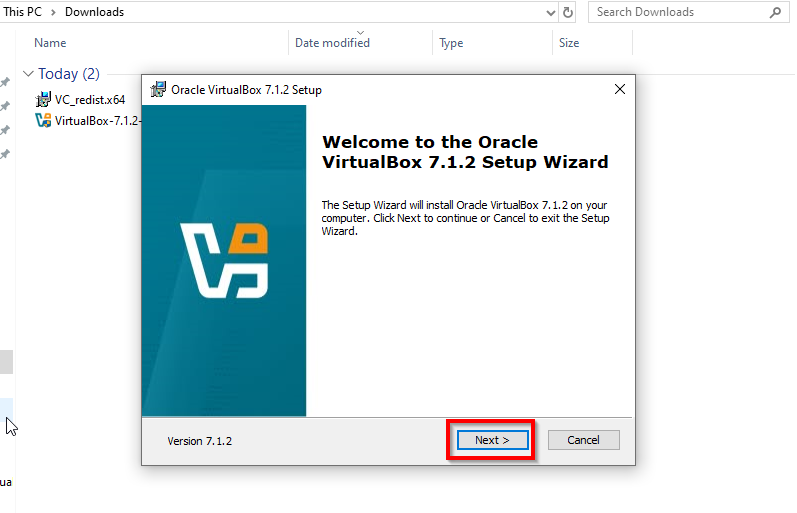797x513 pixels.
Task: Collapse the Today (2) group
Action: click(x=28, y=74)
